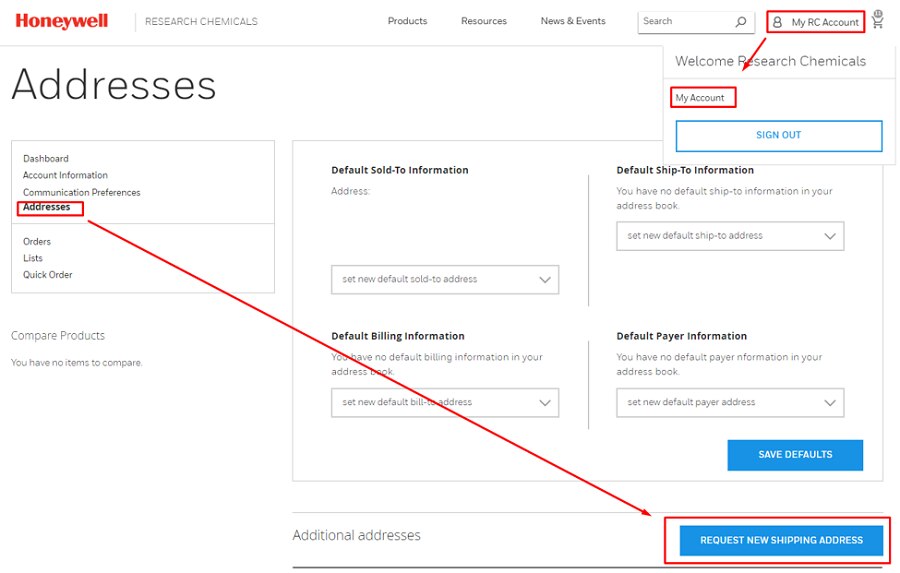Open the News & Events menu
This screenshot has height=573, width=900.
[573, 21]
